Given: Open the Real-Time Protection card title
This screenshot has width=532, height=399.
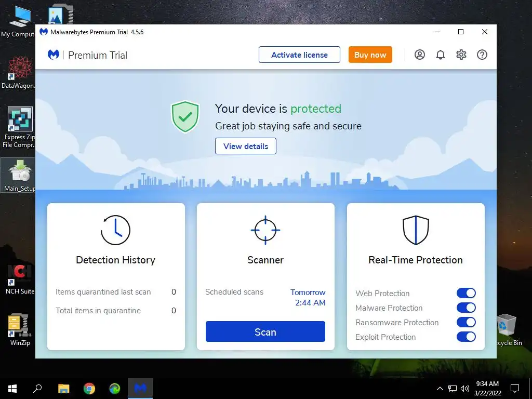Looking at the screenshot, I should [416, 260].
